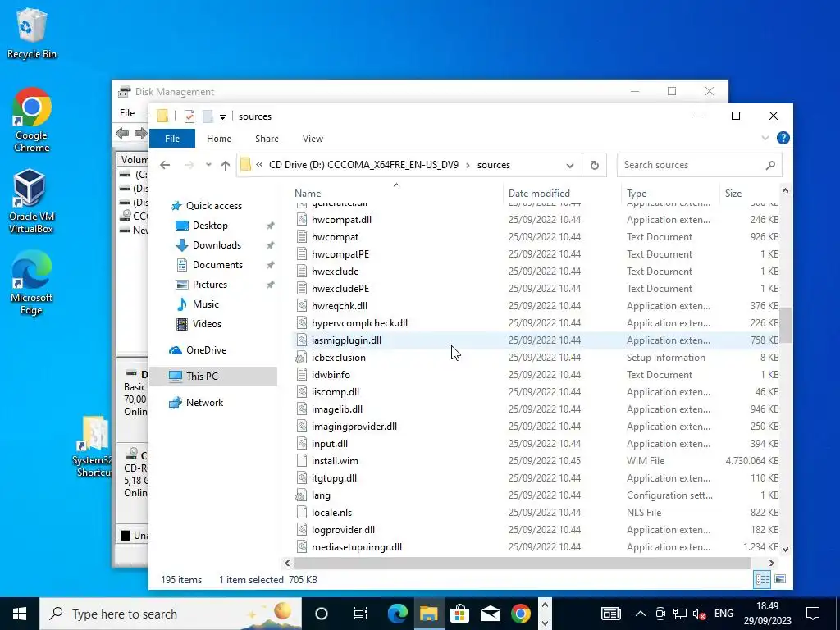Viewport: 840px width, 630px height.
Task: Switch to Details view in status bar
Action: click(762, 579)
